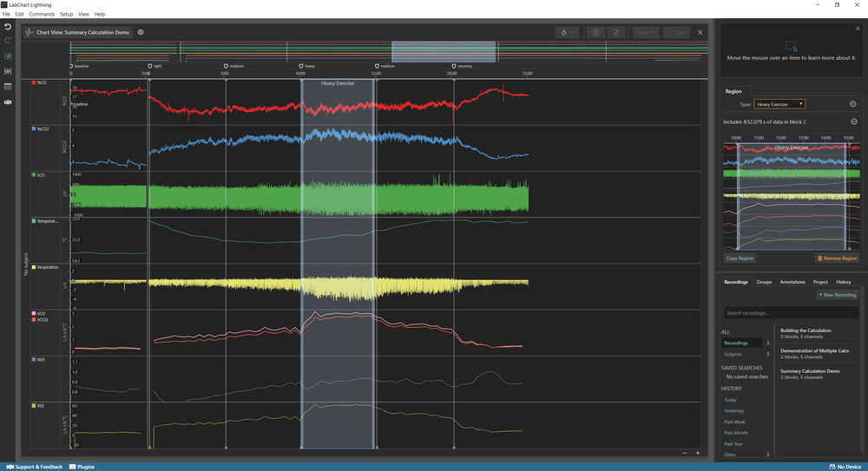Click the Copy Region button

(x=740, y=258)
